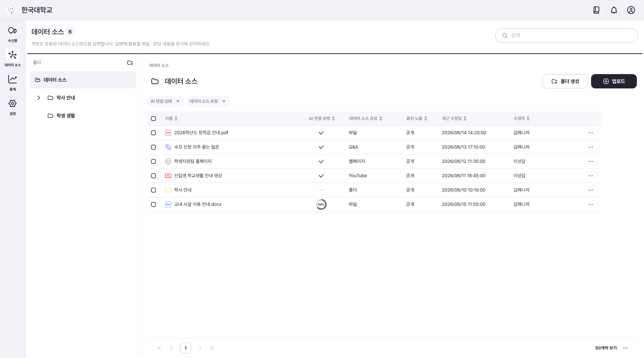Open 신입생 학교생활 안내 영상 entry
The width and height of the screenshot is (644, 358).
pyautogui.click(x=198, y=176)
